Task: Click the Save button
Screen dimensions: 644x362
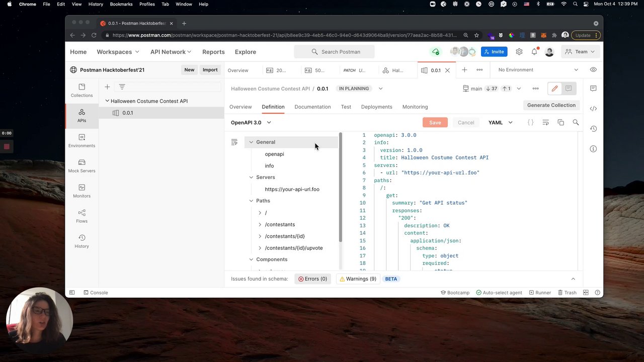Action: (435, 123)
